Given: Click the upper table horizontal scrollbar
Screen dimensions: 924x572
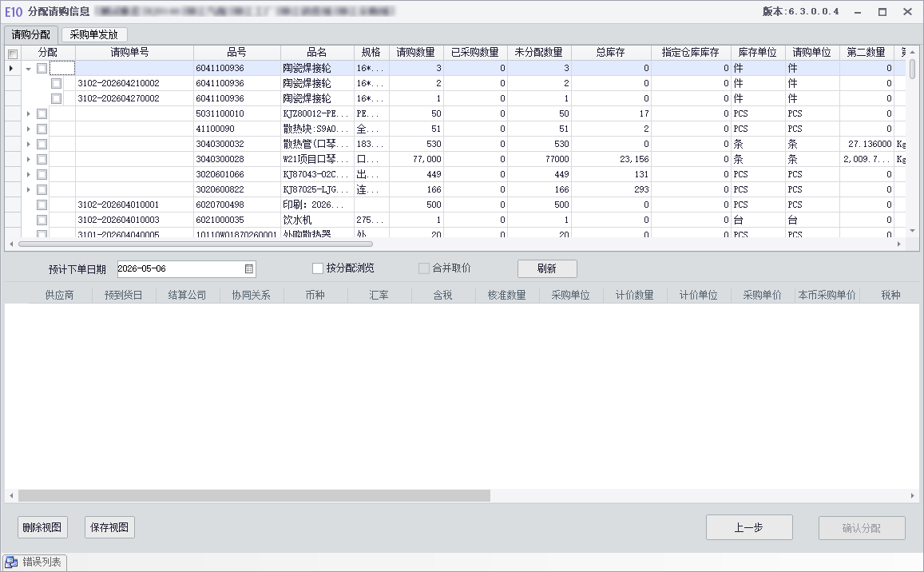Looking at the screenshot, I should pos(195,244).
